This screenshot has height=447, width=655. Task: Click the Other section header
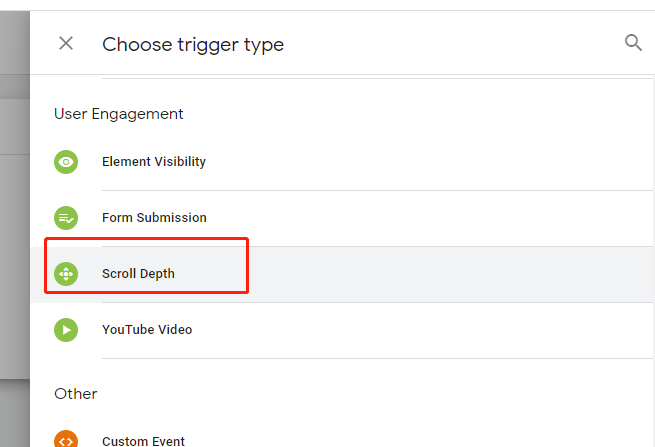coord(76,394)
